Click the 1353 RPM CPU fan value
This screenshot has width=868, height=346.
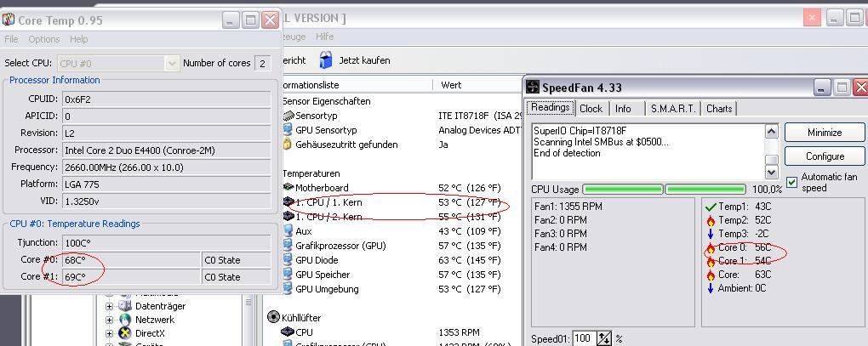pos(459,332)
